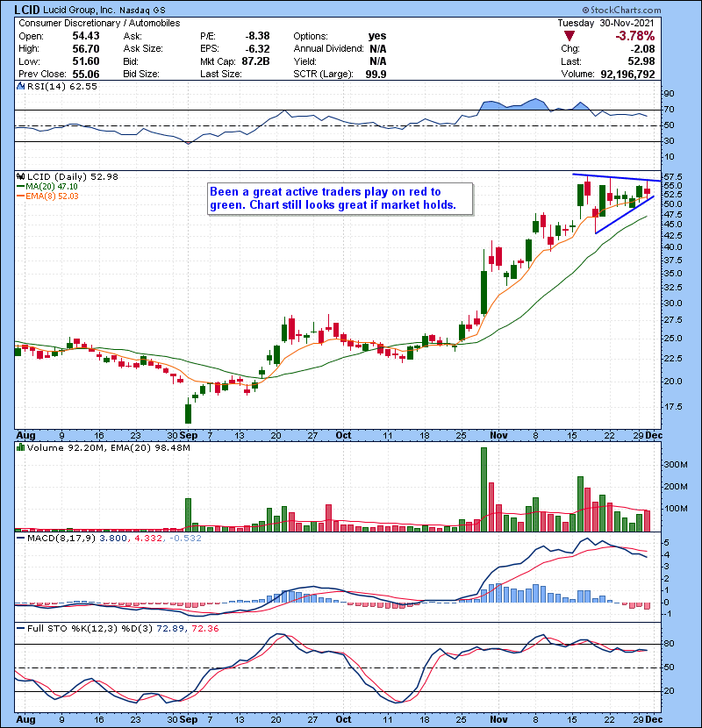Click the Lucid Group, Inc. company name
This screenshot has width=702, height=728.
[x=79, y=10]
